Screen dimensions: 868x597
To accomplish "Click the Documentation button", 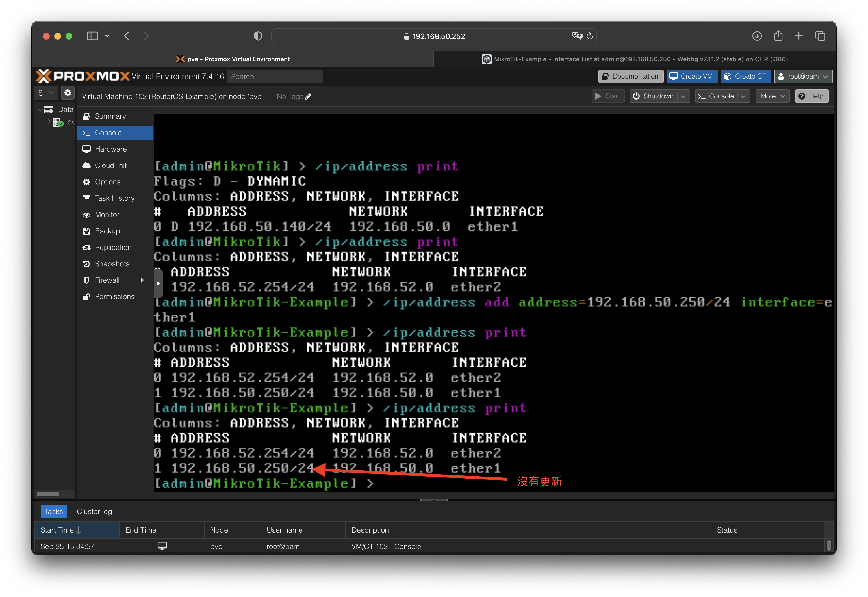I will coord(630,76).
